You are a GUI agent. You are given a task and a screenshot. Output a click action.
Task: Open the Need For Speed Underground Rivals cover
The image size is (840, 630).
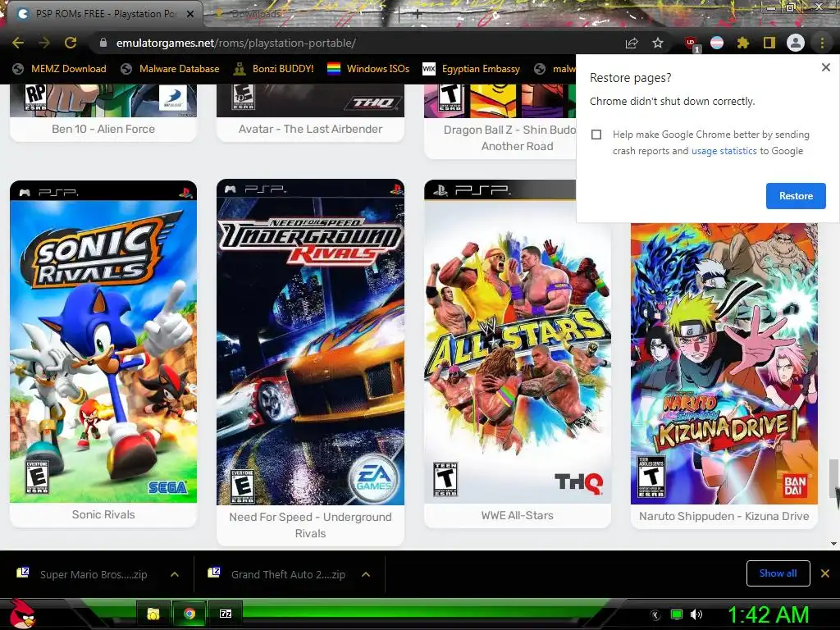[310, 342]
